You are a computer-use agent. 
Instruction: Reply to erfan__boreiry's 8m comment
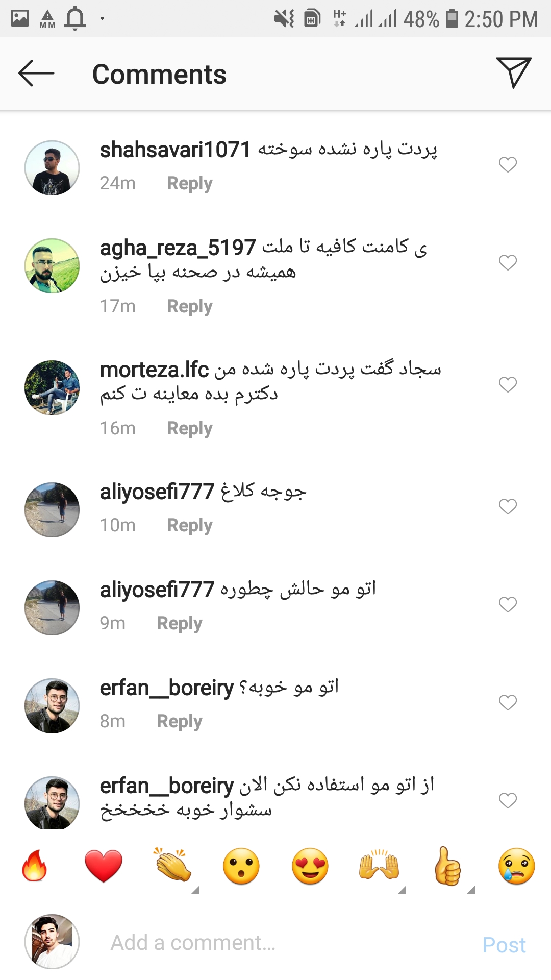[x=179, y=721]
